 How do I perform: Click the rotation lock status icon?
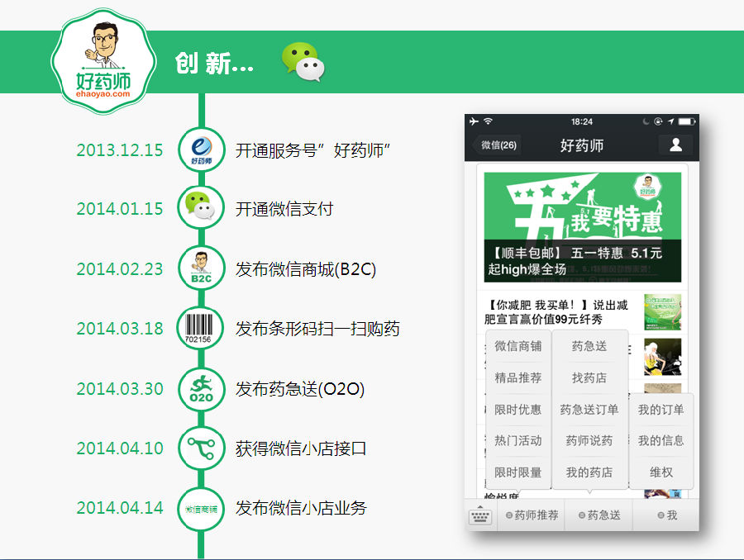[658, 122]
